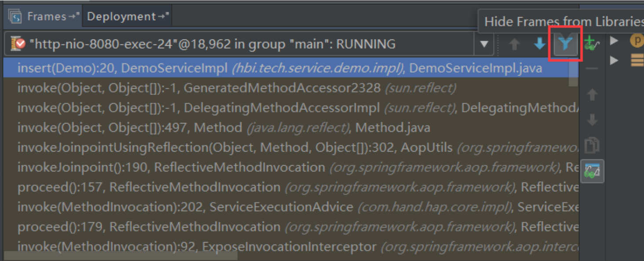The width and height of the screenshot is (644, 261).
Task: Click the grey previous frame up arrow beside filter
Action: coord(515,44)
